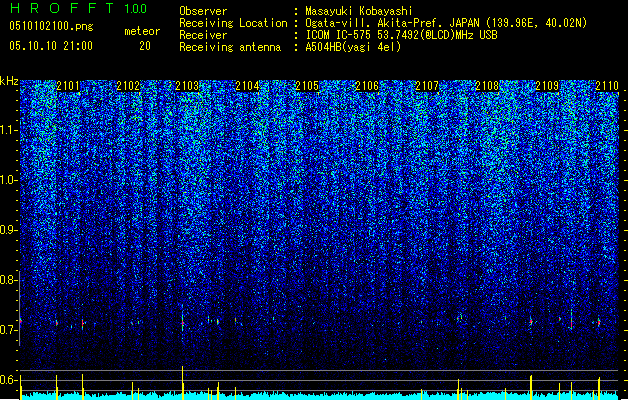Screen dimensions: 629x400
Task: Click the 2108 time marker
Action: [x=487, y=86]
